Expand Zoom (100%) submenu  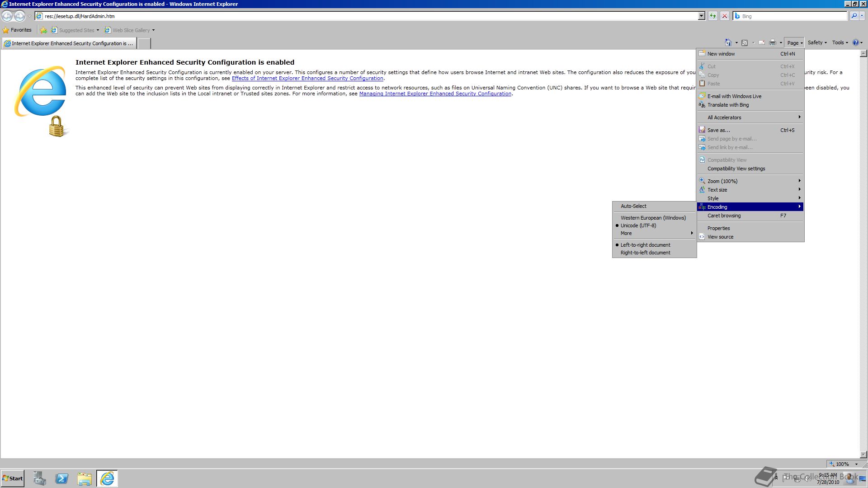point(750,181)
